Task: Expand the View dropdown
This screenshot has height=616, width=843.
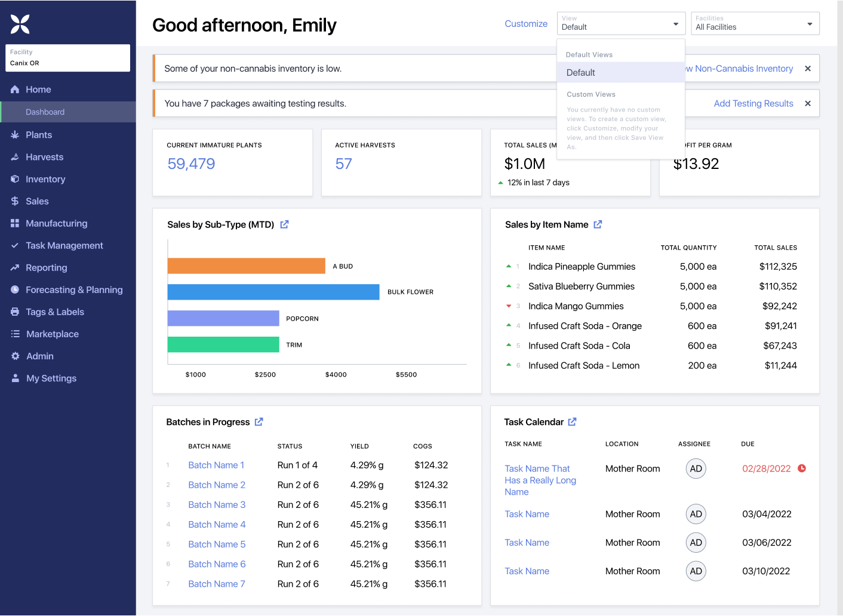Action: [620, 24]
